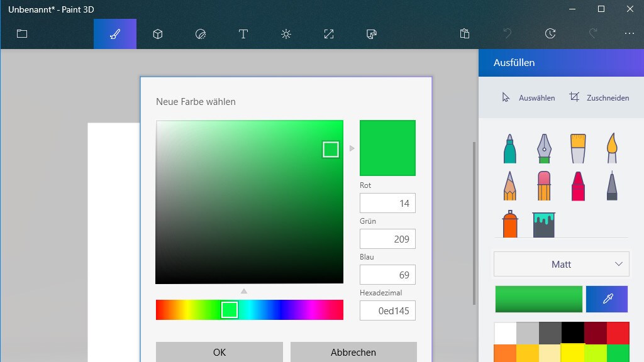Open the Menu with the folder icon
Image resolution: width=644 pixels, height=362 pixels.
coord(22,34)
